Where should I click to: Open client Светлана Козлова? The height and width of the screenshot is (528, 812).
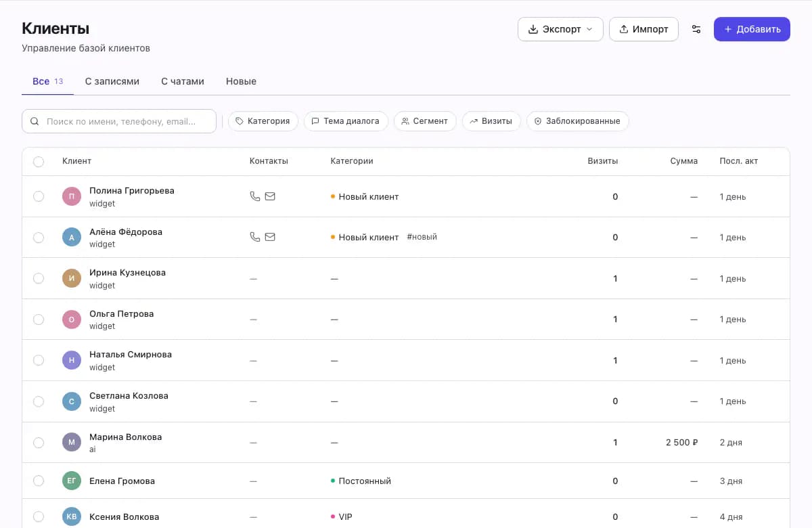(x=129, y=395)
